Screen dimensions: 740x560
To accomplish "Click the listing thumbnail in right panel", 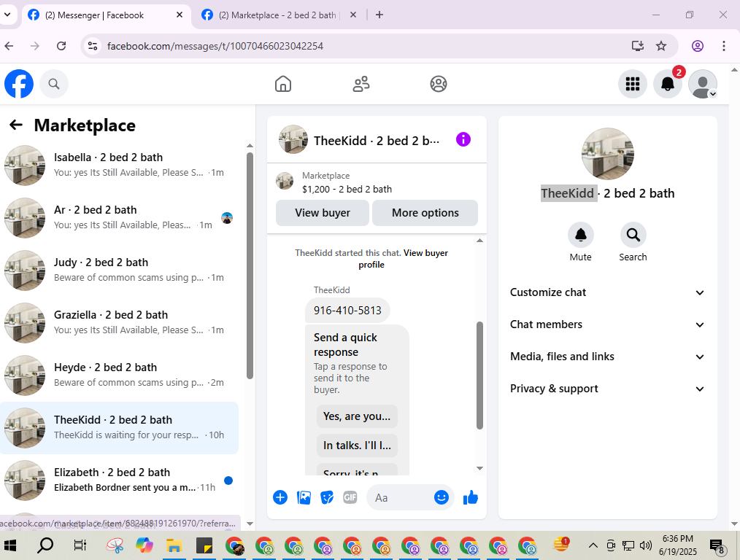I will [607, 154].
